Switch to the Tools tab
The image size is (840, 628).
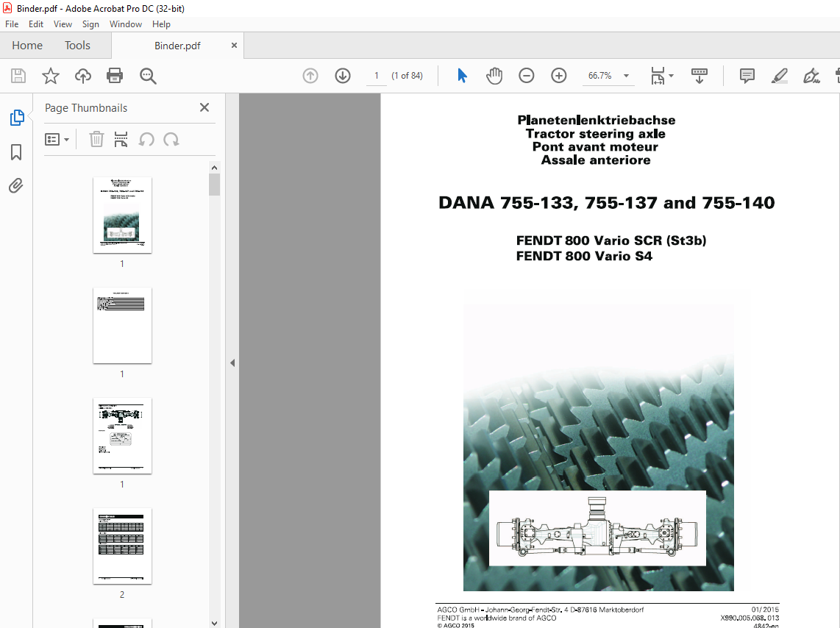(78, 46)
